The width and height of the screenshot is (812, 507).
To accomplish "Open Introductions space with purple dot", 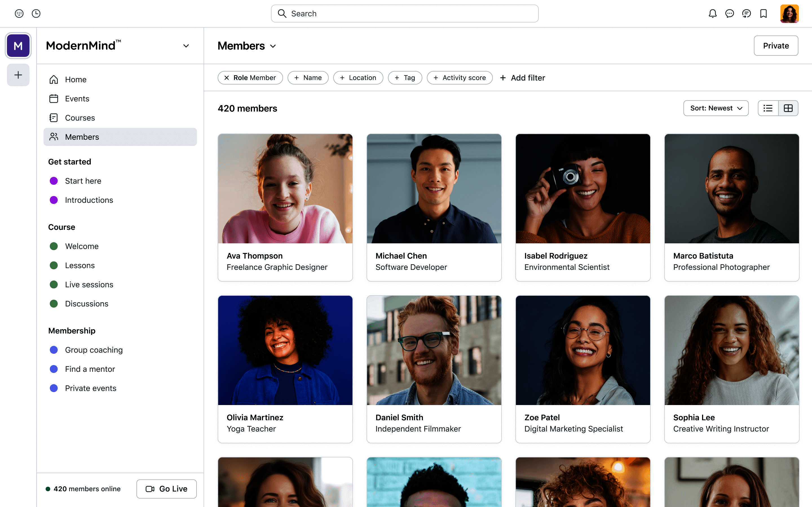I will (x=89, y=200).
